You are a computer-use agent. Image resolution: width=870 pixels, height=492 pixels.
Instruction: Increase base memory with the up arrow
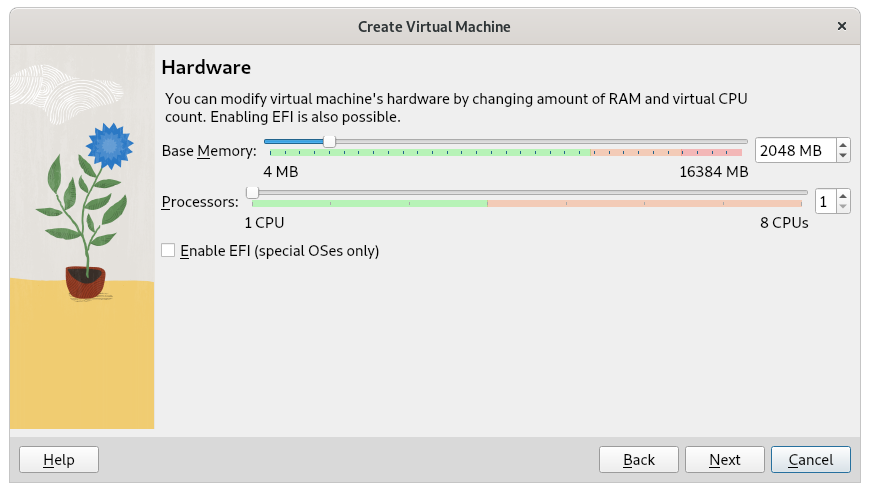[x=843, y=145]
